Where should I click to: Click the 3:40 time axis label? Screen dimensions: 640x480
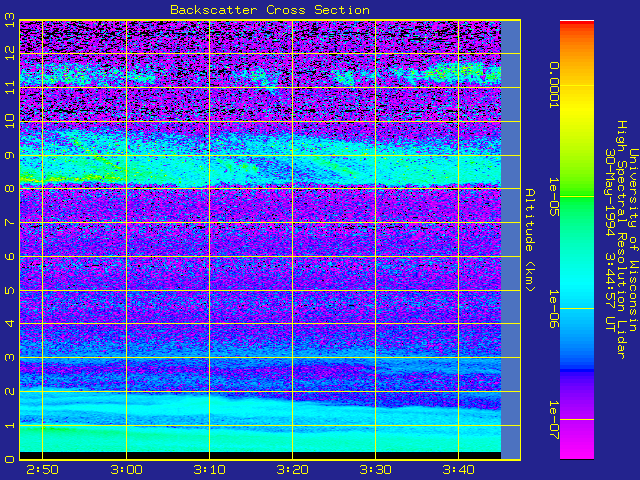point(458,470)
